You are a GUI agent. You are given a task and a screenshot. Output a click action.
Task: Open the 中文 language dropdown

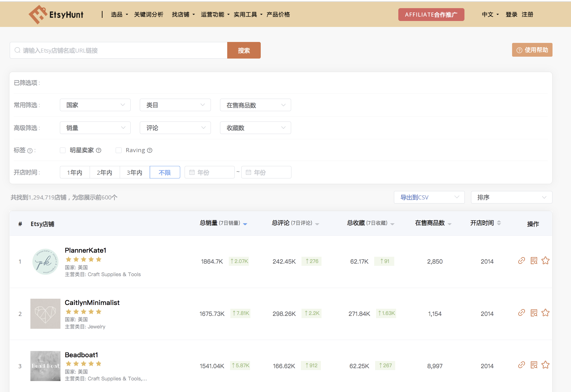pos(490,14)
